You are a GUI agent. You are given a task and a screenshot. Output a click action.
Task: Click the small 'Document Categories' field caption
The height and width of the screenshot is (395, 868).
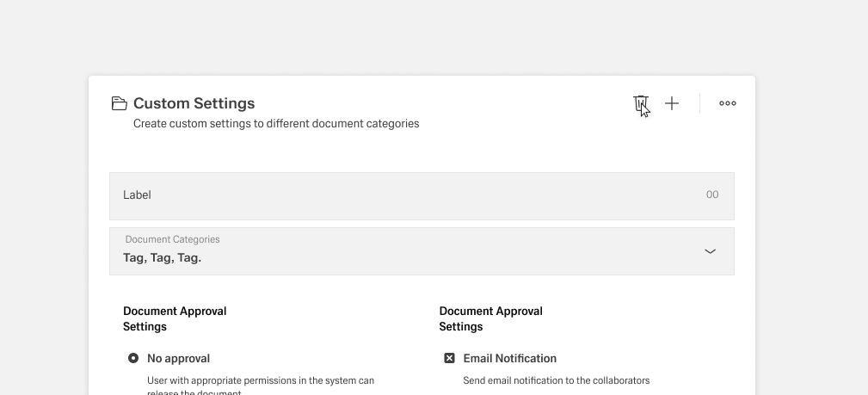pyautogui.click(x=173, y=239)
